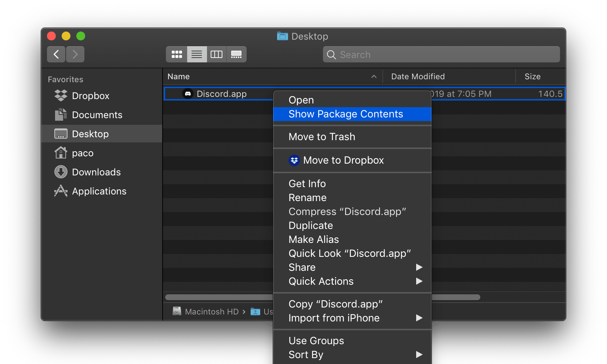Click the Applications icon in sidebar

click(x=61, y=191)
